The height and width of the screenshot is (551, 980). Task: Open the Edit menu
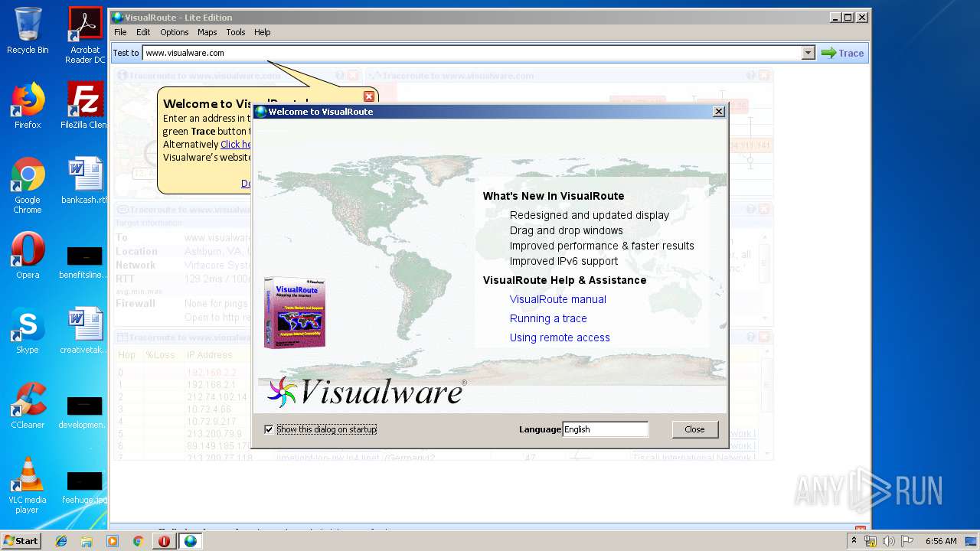coord(143,32)
